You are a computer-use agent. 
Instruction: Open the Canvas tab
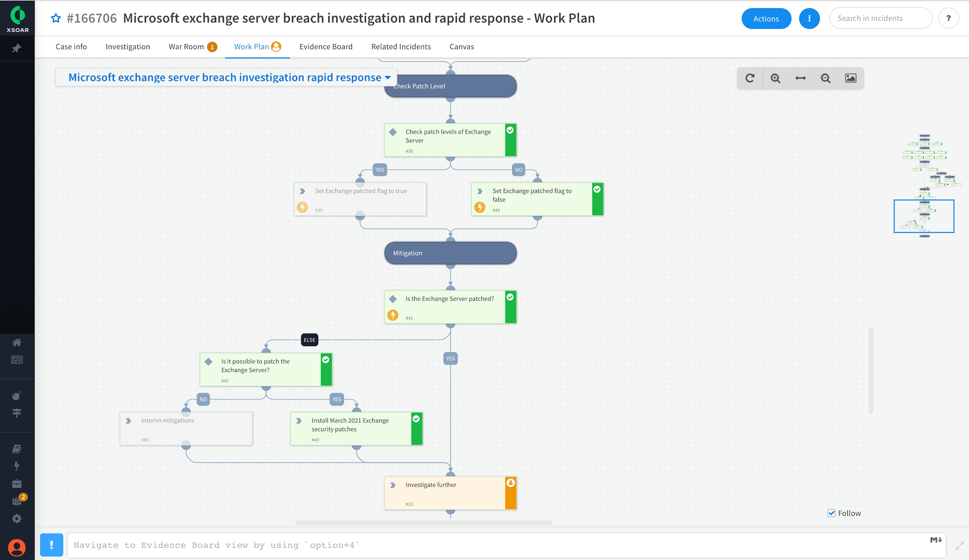tap(462, 47)
